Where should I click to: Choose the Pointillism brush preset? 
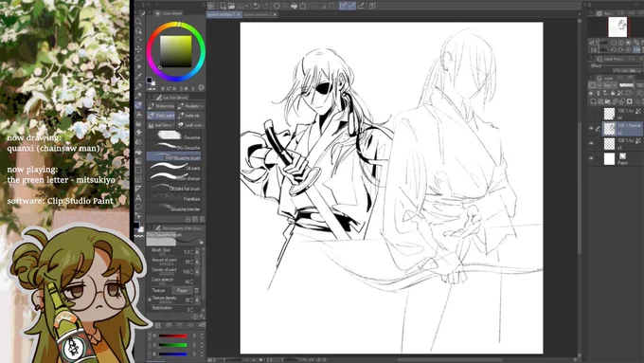coord(173,198)
